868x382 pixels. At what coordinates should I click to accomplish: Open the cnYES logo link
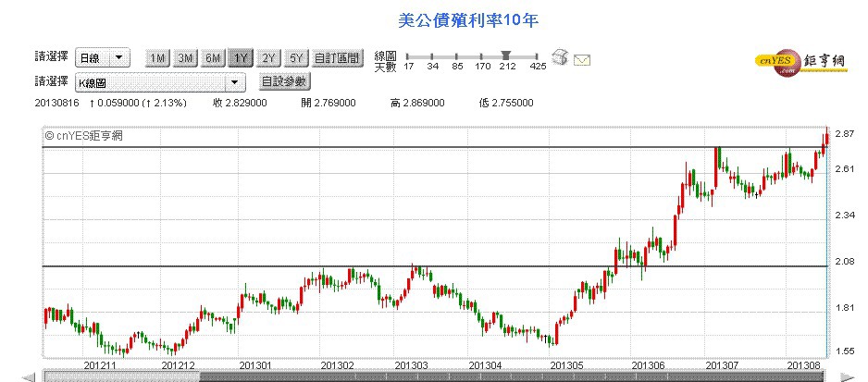(x=801, y=63)
